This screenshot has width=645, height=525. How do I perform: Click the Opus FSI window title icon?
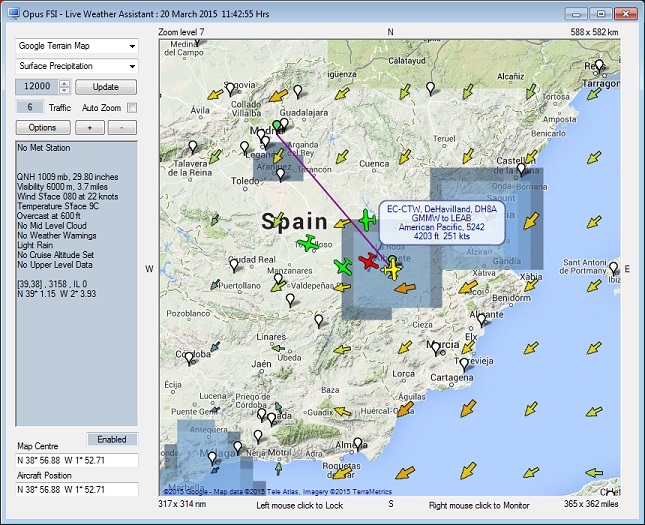click(14, 14)
